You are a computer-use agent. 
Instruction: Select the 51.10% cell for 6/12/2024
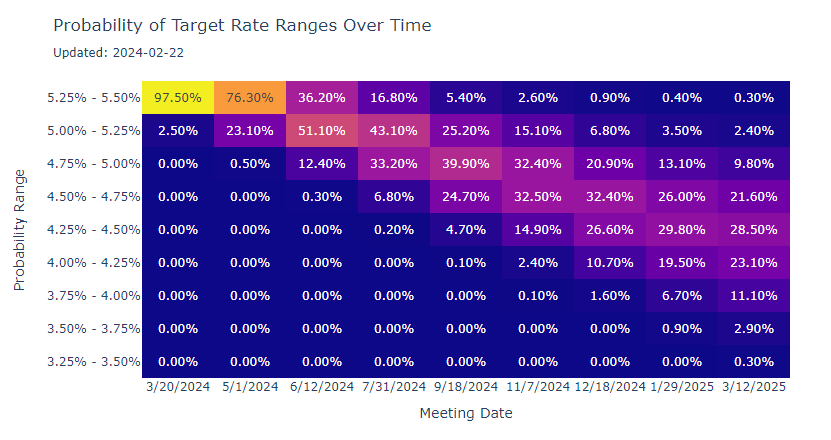(x=322, y=131)
